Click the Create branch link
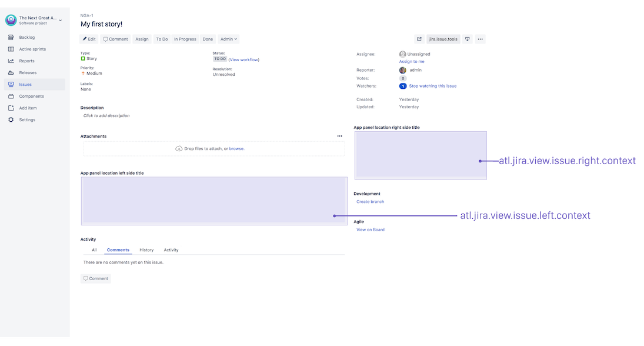The width and height of the screenshot is (644, 346). click(x=370, y=202)
